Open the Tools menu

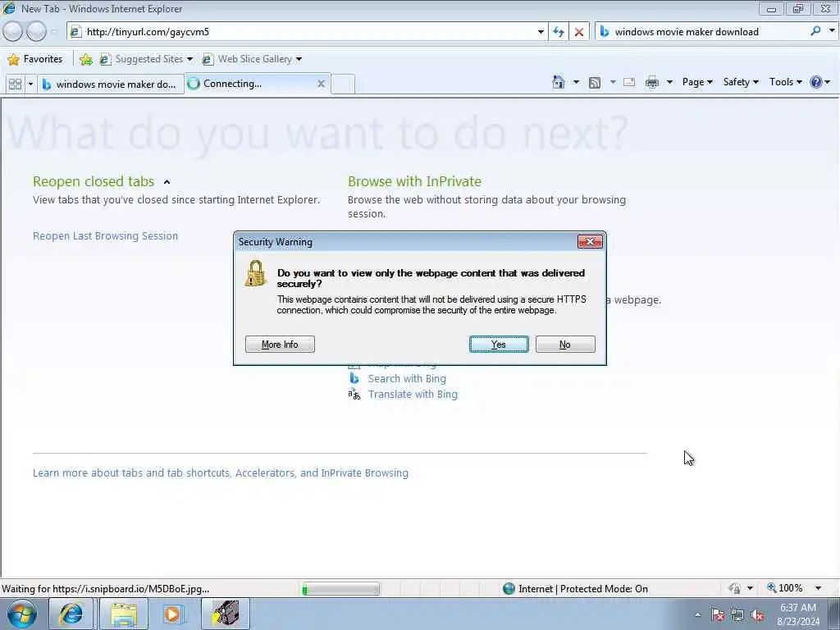pos(785,82)
